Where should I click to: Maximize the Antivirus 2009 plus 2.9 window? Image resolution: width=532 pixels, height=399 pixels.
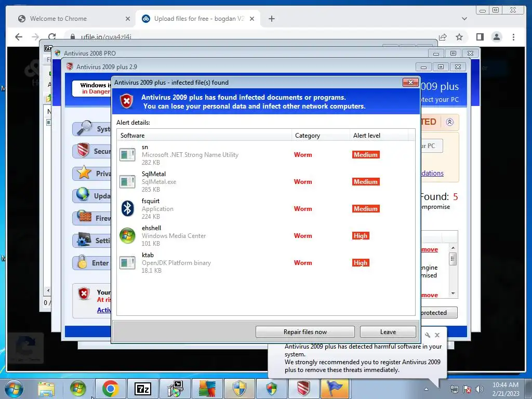(441, 67)
